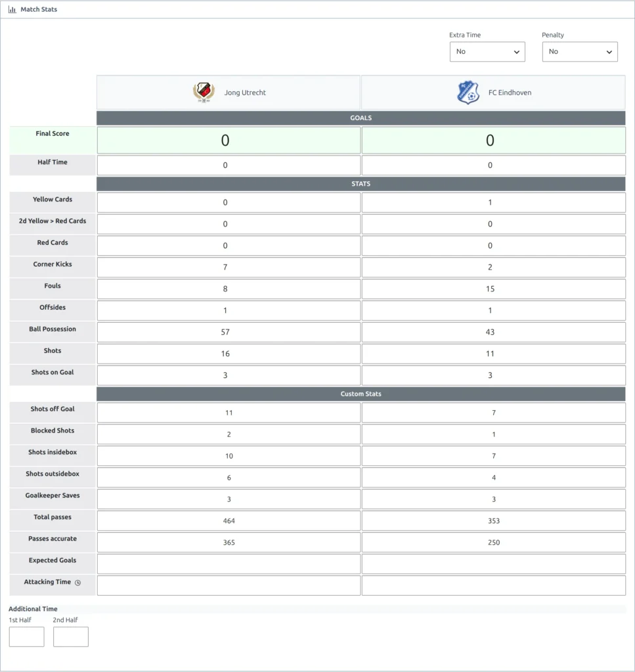Image resolution: width=635 pixels, height=672 pixels.
Task: Click Jong Utrecht Shots on Goal field
Action: click(229, 375)
